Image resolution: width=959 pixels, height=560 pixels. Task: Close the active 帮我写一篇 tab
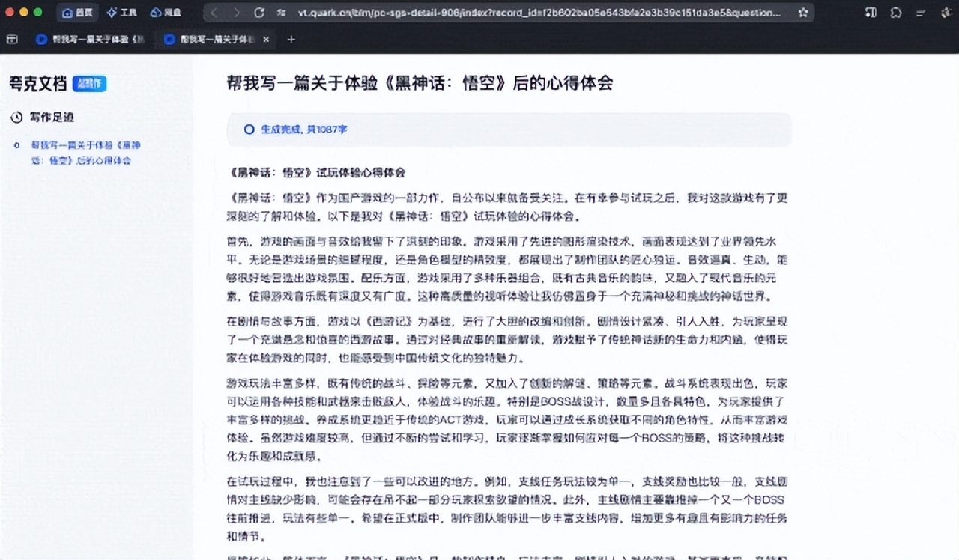coord(266,40)
